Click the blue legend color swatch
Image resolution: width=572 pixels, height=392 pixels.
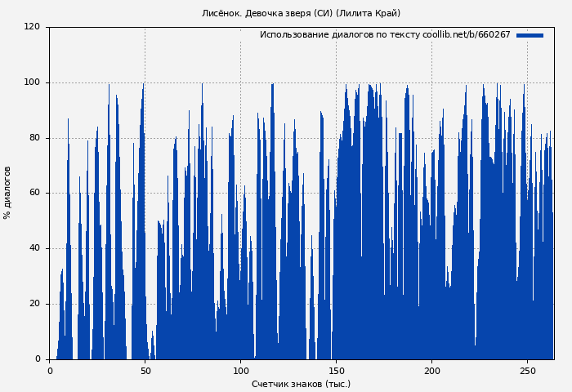click(x=530, y=35)
